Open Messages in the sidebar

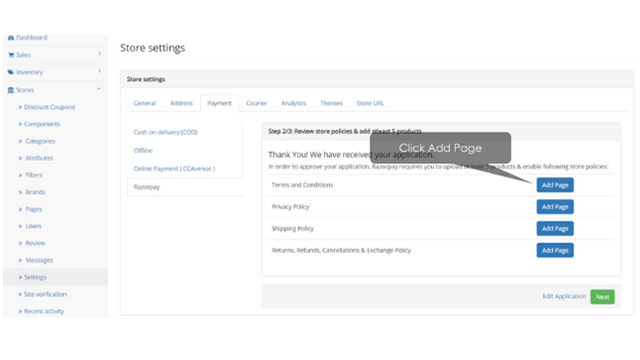[39, 260]
